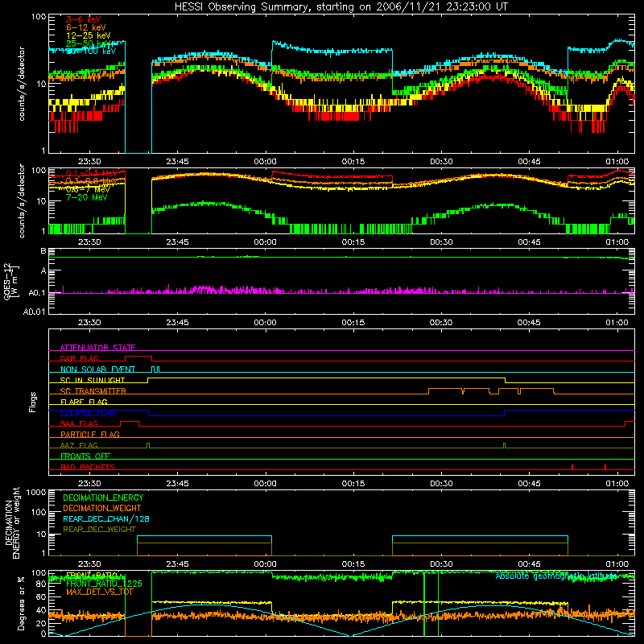Click the PARTICLE_FLAG label

coord(90,435)
